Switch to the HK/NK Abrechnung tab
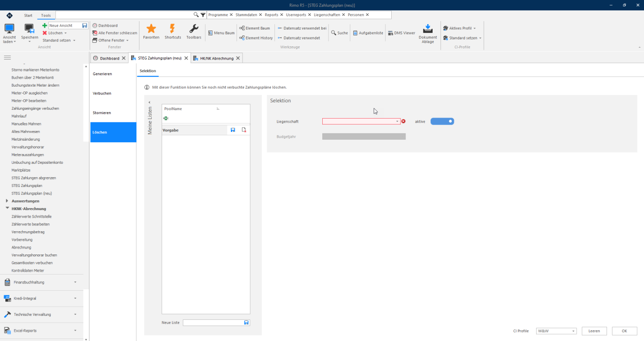Image resolution: width=644 pixels, height=341 pixels. click(x=217, y=58)
